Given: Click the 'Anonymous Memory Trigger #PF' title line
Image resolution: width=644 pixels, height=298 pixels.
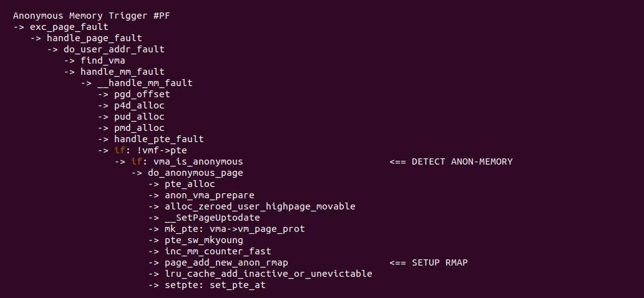Looking at the screenshot, I should [x=91, y=16].
